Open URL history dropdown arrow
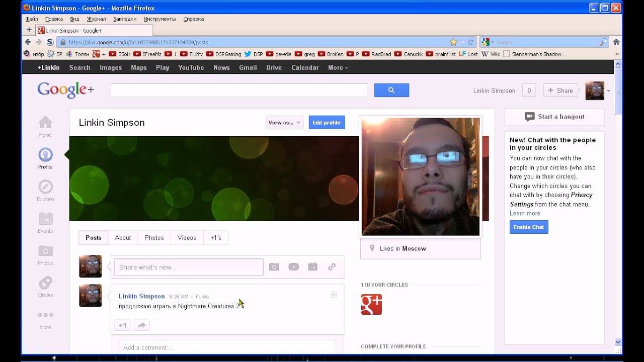 click(462, 42)
